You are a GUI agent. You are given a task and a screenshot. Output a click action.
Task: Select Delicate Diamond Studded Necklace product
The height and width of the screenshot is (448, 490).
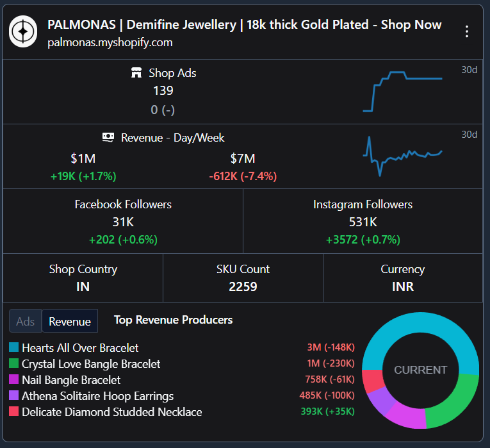(x=112, y=412)
